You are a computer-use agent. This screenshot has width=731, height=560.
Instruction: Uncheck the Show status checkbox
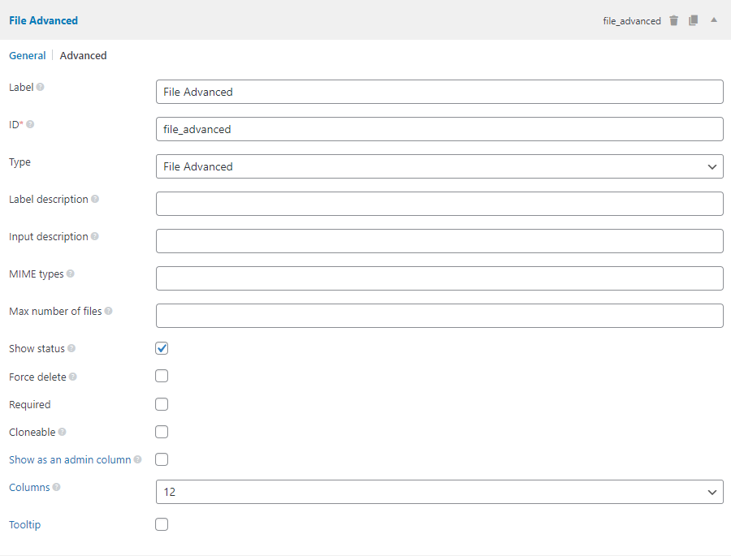point(162,348)
